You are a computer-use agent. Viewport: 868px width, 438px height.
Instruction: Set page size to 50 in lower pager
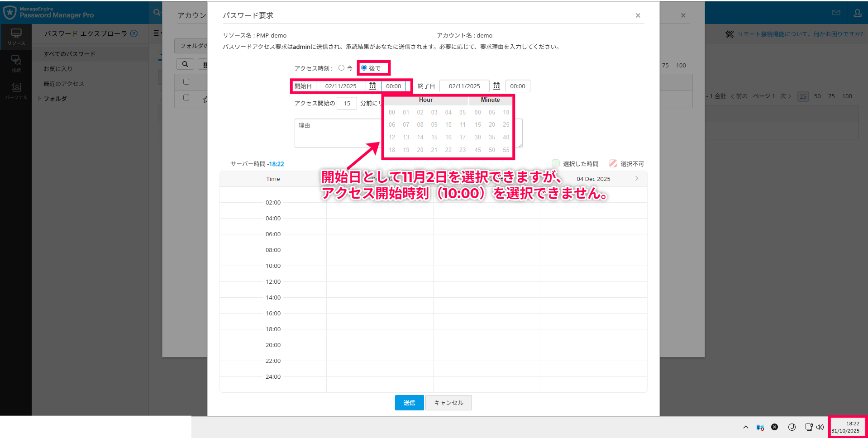817,96
